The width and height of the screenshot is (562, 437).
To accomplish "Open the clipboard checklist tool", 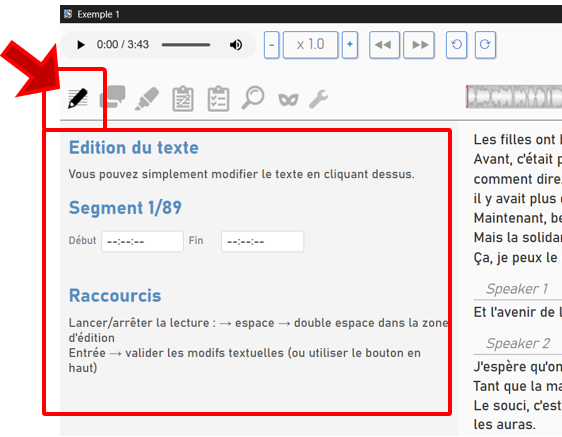I will pyautogui.click(x=218, y=99).
